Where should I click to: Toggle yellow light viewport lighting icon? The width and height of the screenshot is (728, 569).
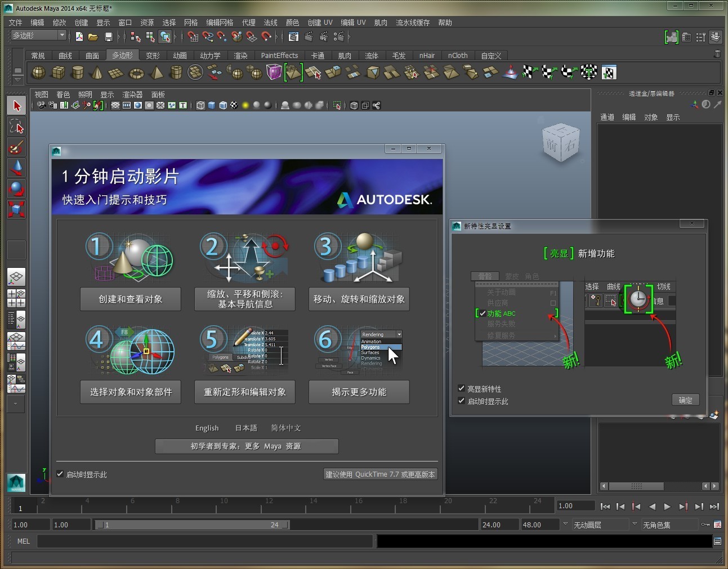245,105
